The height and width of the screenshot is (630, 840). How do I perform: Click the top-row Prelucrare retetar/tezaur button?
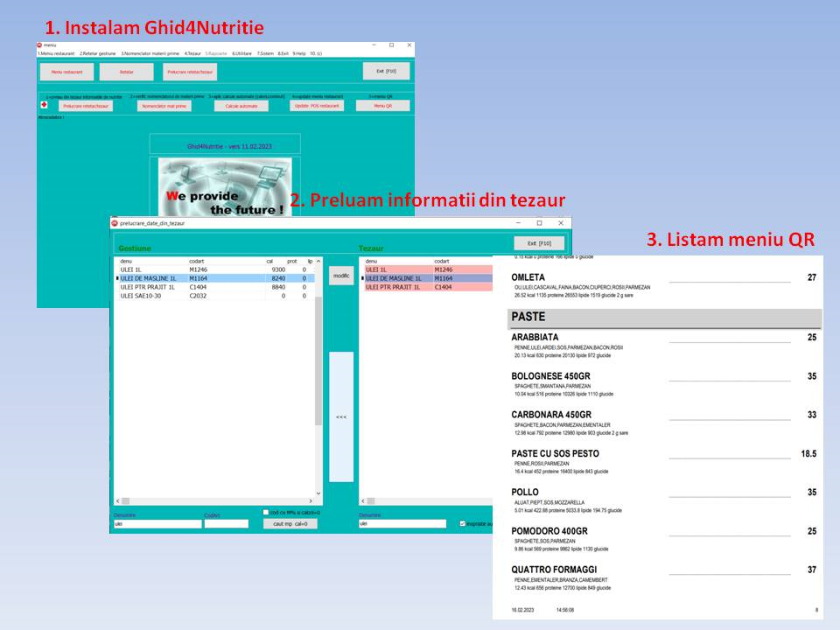pos(190,72)
